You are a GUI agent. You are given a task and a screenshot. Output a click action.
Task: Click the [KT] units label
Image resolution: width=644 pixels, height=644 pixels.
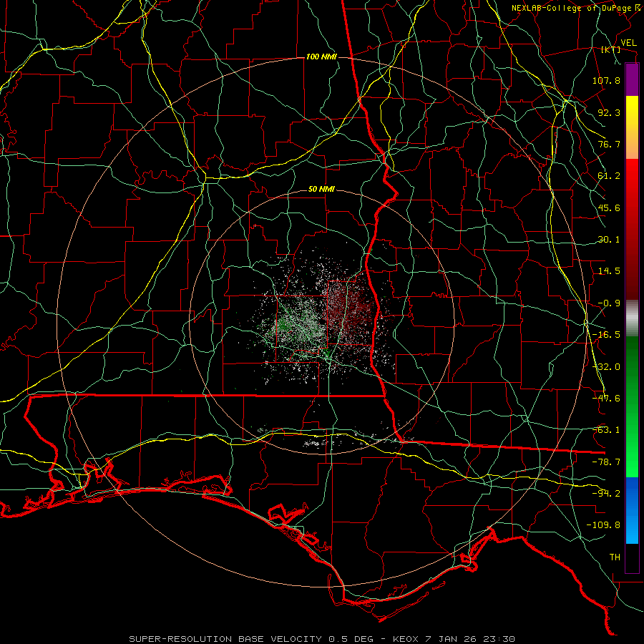611,49
